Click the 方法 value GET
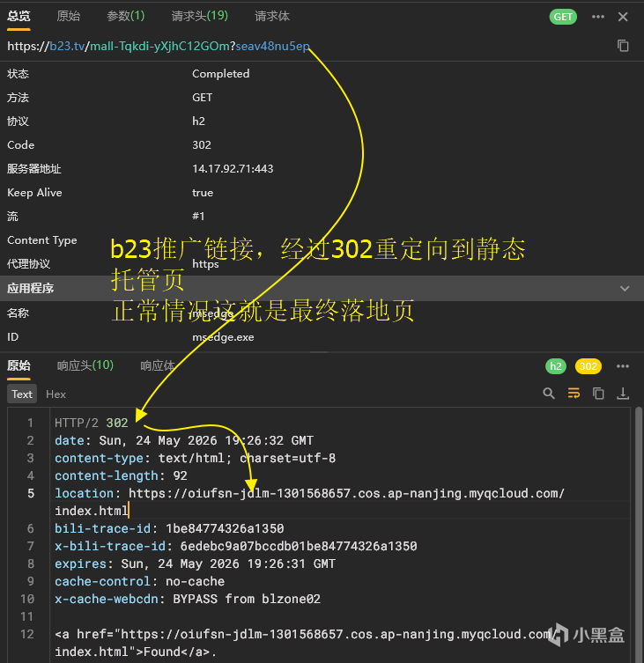 [x=203, y=98]
